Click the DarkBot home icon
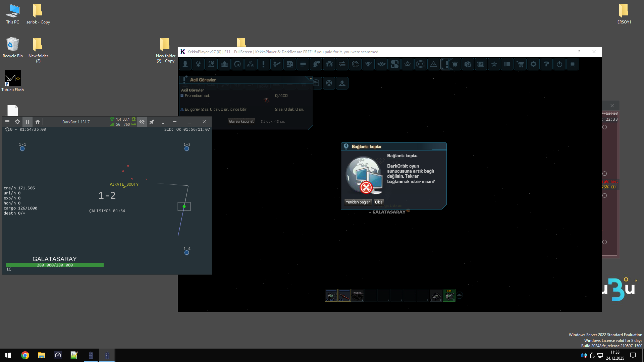 (x=38, y=122)
